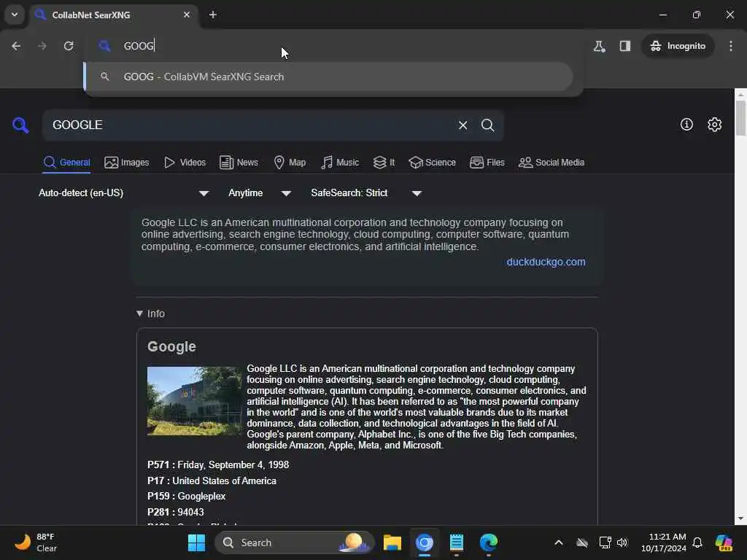Toggle the browser side panel icon
This screenshot has width=747, height=560.
(x=625, y=46)
